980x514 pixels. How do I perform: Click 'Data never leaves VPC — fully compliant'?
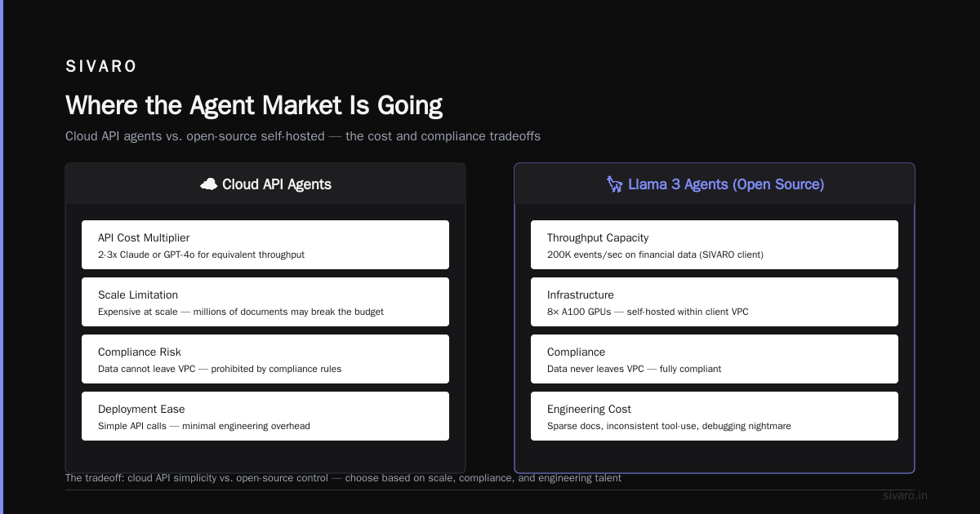[x=635, y=369]
